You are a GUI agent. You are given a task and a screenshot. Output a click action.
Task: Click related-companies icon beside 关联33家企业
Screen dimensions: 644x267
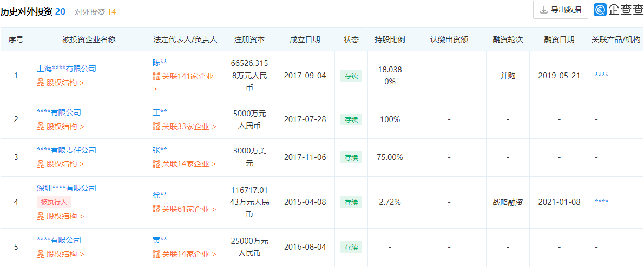pyautogui.click(x=156, y=126)
